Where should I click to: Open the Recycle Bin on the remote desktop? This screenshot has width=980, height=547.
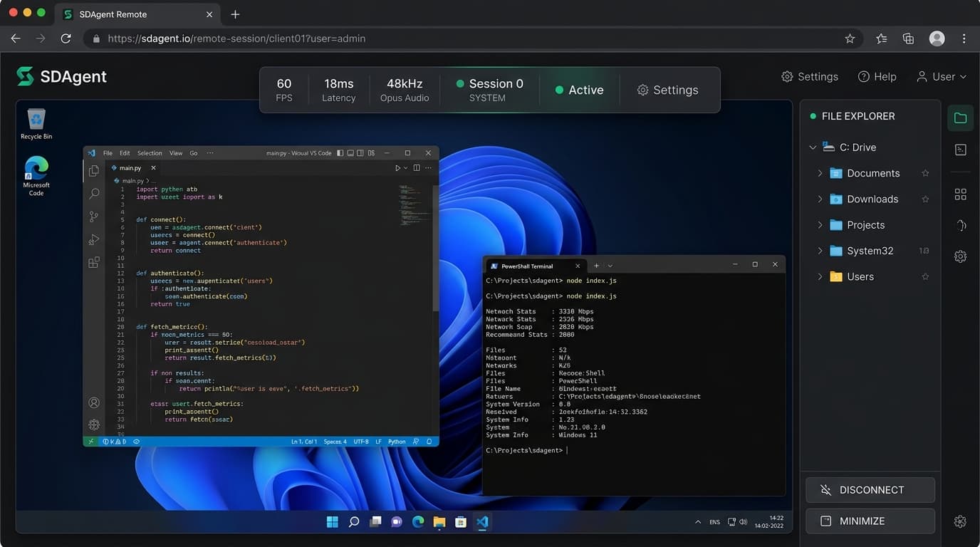(x=36, y=124)
